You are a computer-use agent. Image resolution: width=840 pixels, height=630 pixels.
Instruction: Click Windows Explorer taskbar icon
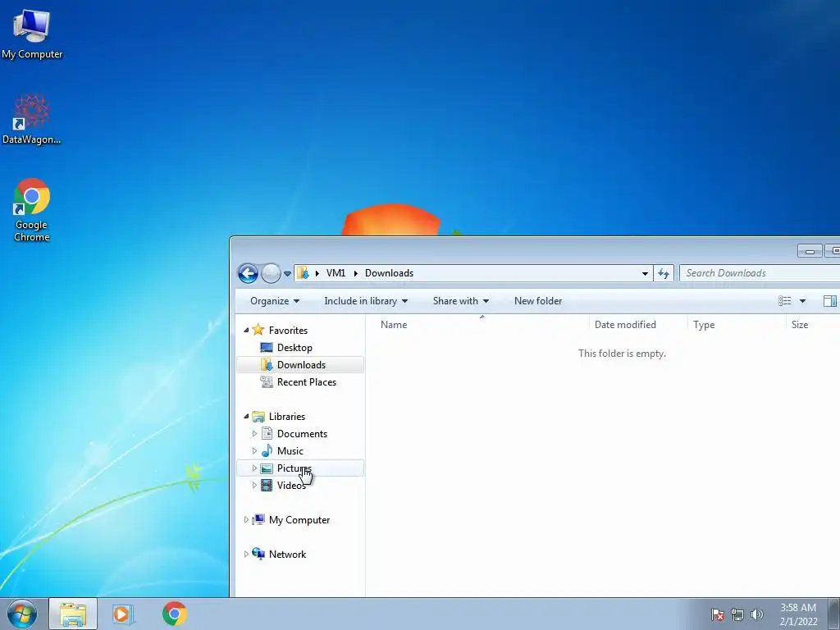pyautogui.click(x=73, y=614)
